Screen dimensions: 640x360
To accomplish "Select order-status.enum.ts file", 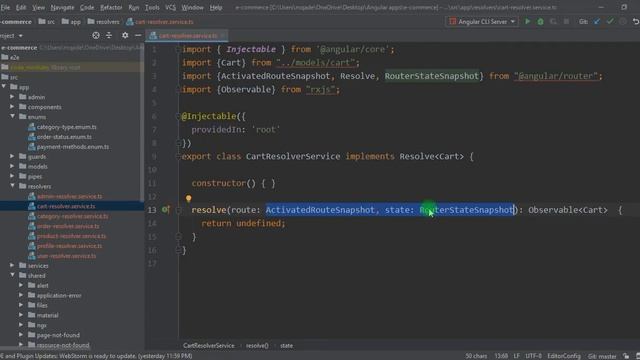I will [64, 137].
